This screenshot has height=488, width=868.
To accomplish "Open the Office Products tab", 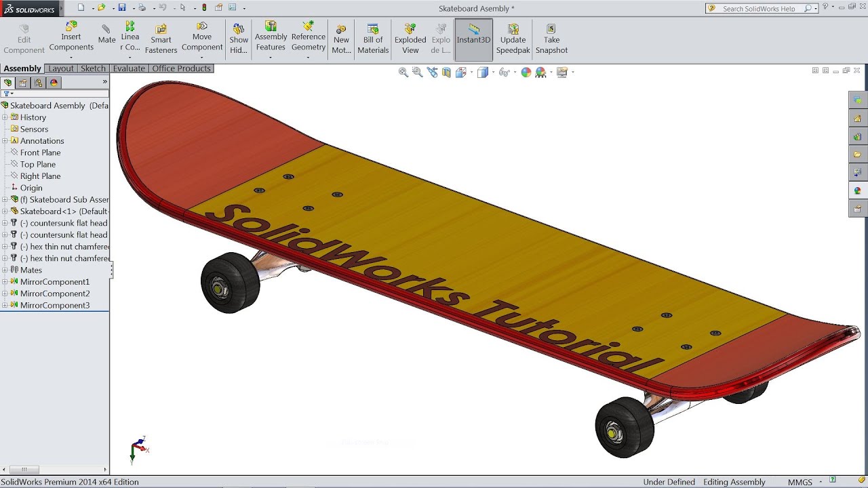I will click(x=182, y=68).
